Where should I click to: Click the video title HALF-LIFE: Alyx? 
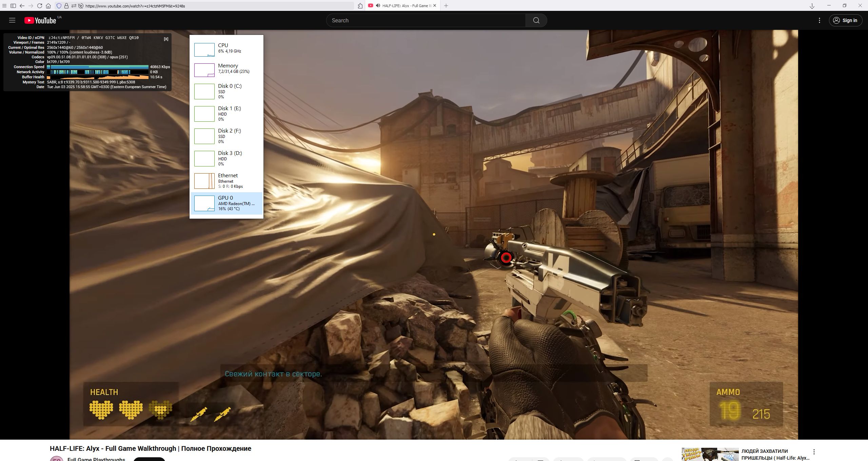(x=151, y=448)
